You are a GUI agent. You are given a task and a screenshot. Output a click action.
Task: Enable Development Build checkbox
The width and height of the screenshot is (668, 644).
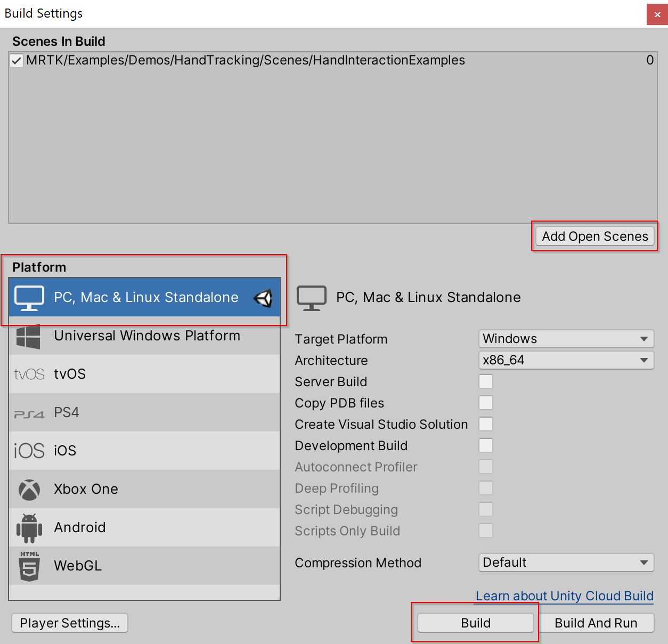tap(486, 445)
